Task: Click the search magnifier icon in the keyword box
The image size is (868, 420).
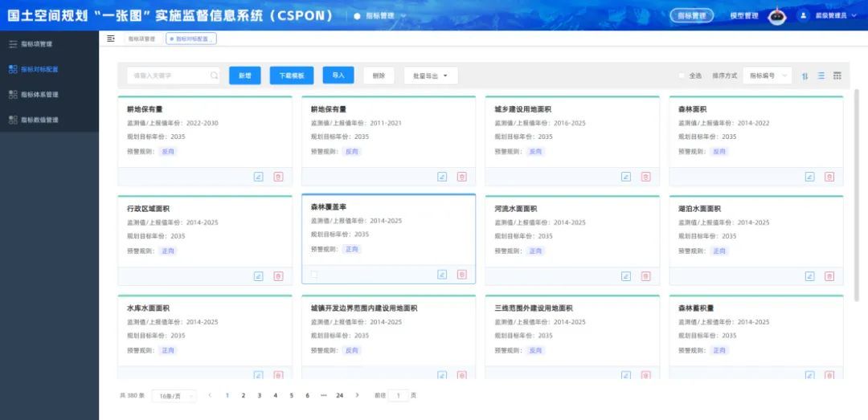Action: point(214,75)
